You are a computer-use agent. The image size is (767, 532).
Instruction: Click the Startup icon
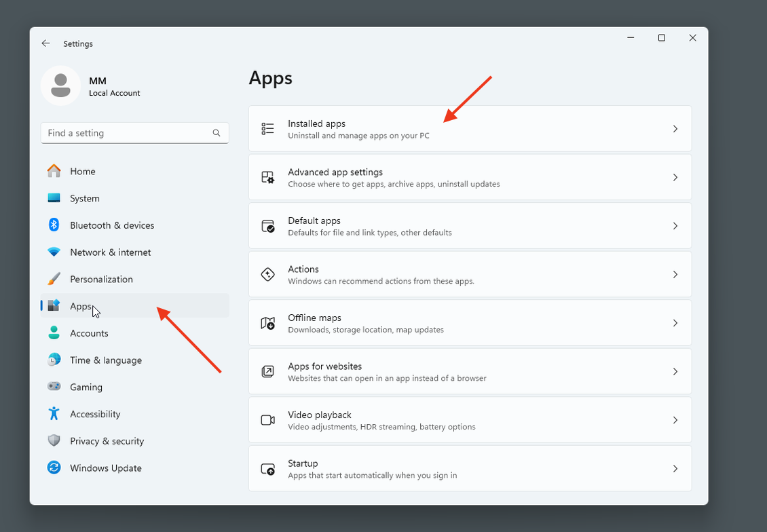[x=267, y=468]
